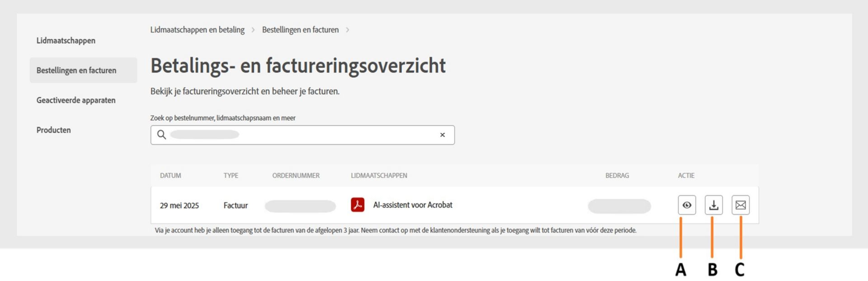Click the BEDRAG column header
The width and height of the screenshot is (868, 281).
tap(617, 176)
